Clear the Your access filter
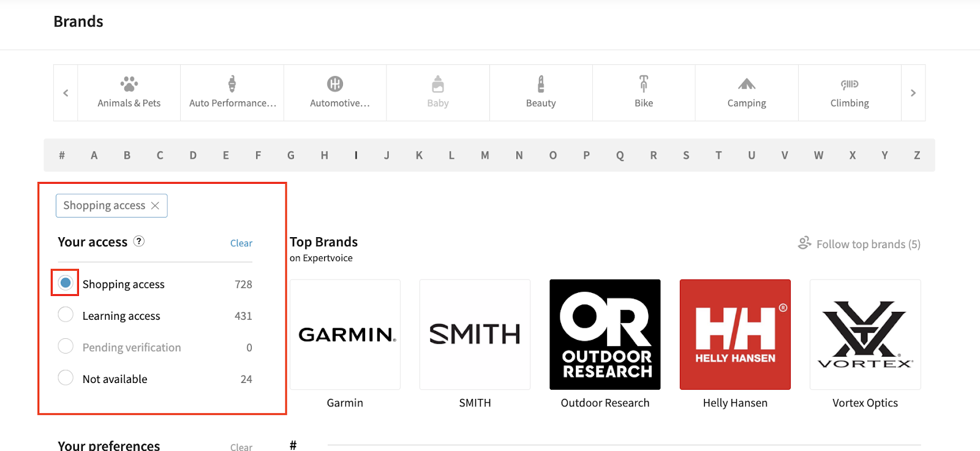 click(241, 243)
